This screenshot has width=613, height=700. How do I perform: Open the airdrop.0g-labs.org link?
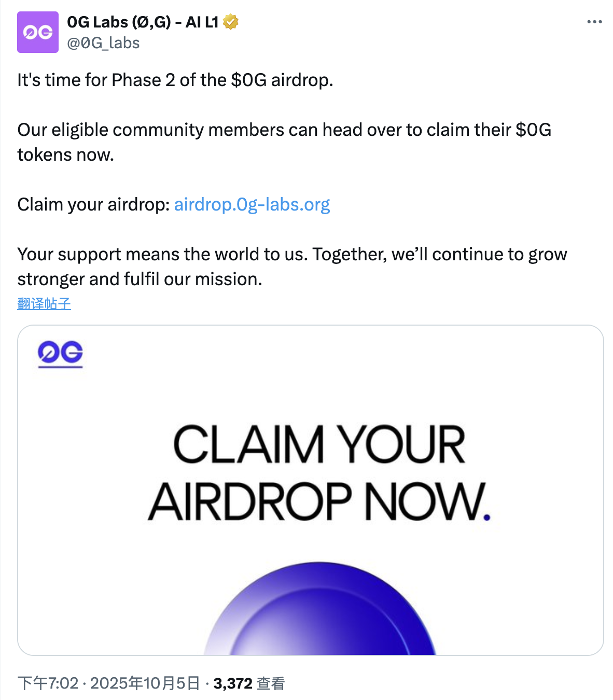(x=252, y=205)
